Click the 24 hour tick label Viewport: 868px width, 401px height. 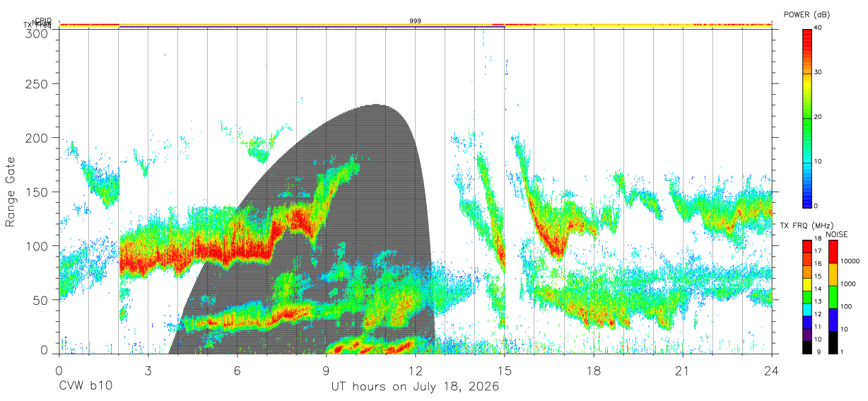[x=772, y=371]
